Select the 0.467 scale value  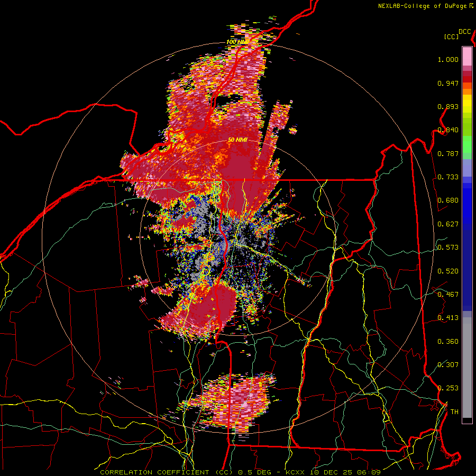[x=448, y=295]
